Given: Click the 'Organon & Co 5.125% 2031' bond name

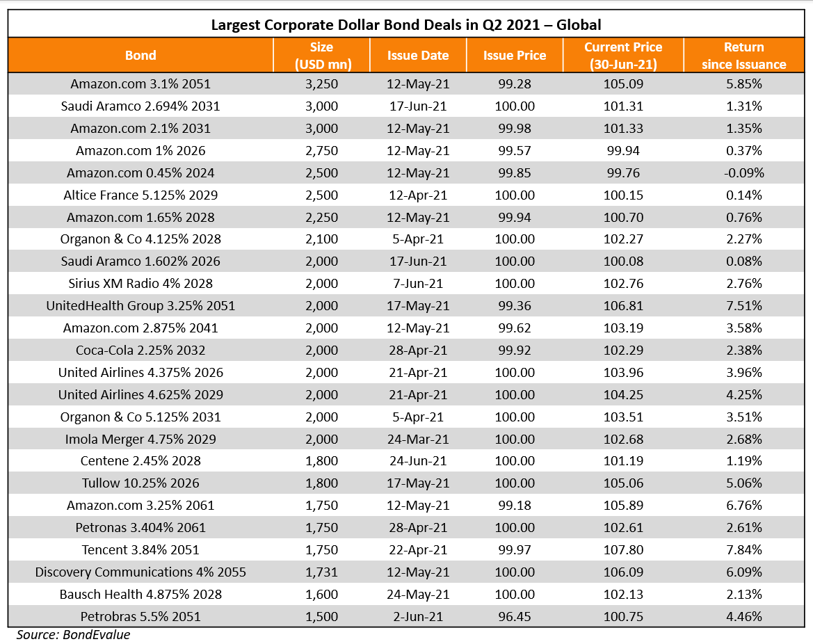Looking at the screenshot, I should (x=140, y=417).
